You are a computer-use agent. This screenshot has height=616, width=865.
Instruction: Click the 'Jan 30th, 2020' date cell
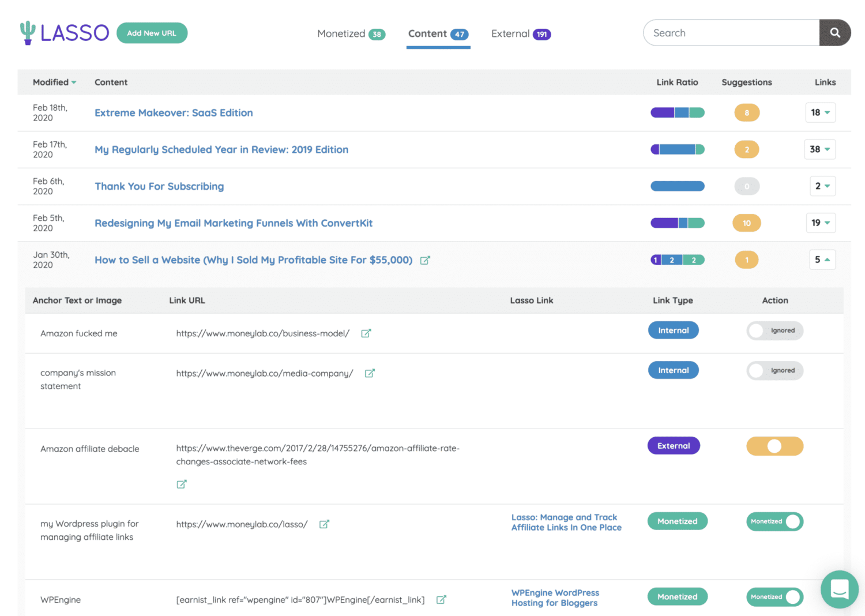pos(51,260)
